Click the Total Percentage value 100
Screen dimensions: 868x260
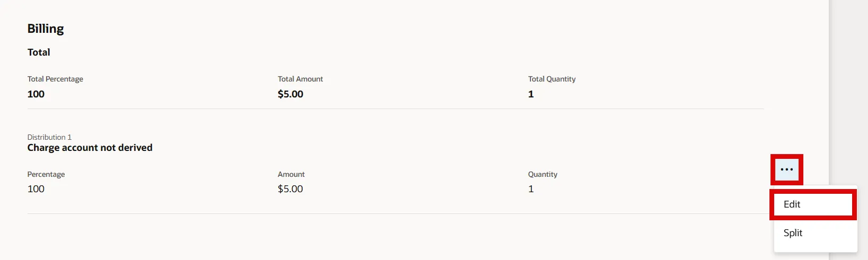(36, 94)
